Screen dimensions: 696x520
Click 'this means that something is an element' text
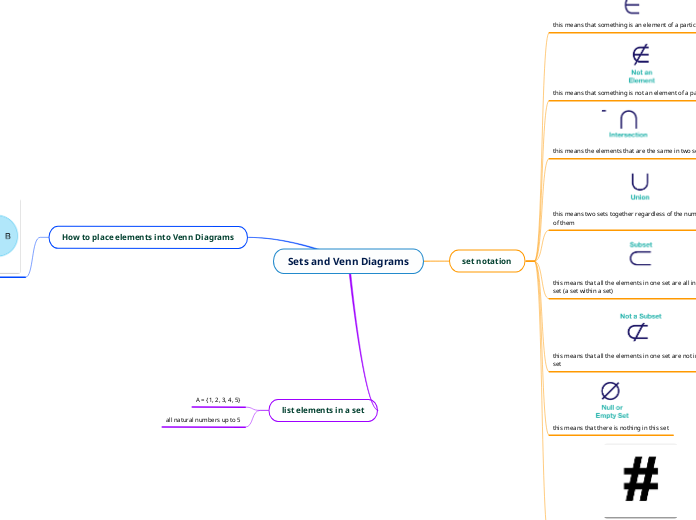pyautogui.click(x=624, y=25)
